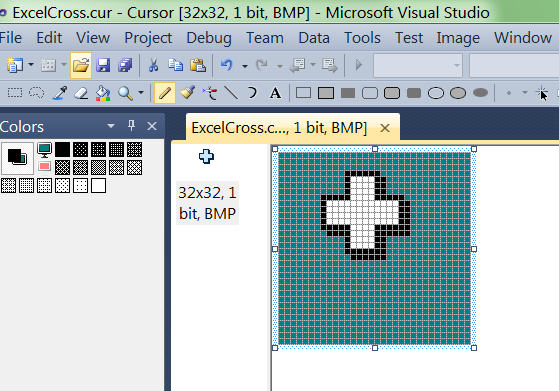559x391 pixels.
Task: Click the Navigate Forward icon
Action: point(330,65)
